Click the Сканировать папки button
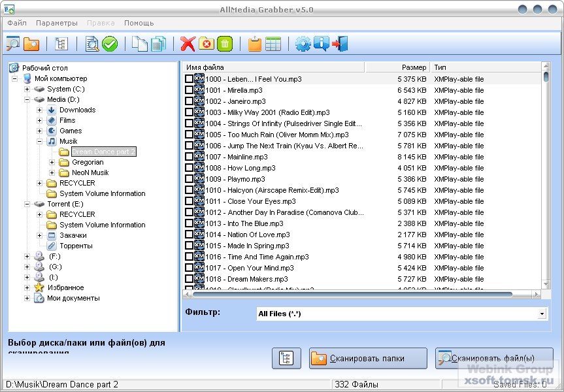This screenshot has height=392, width=564. [368, 358]
